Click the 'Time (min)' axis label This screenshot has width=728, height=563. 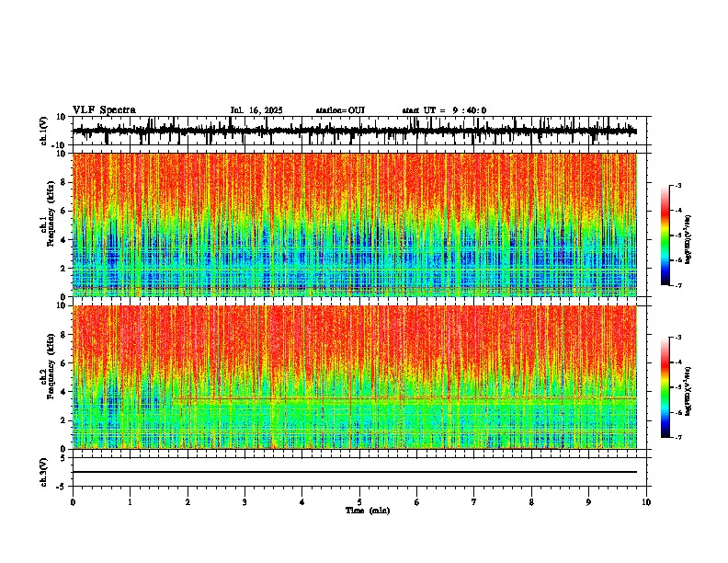click(368, 511)
